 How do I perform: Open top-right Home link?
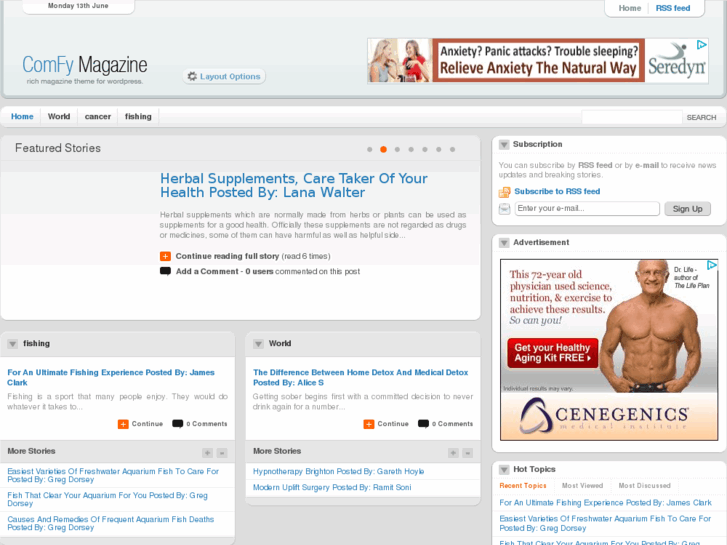(x=630, y=8)
